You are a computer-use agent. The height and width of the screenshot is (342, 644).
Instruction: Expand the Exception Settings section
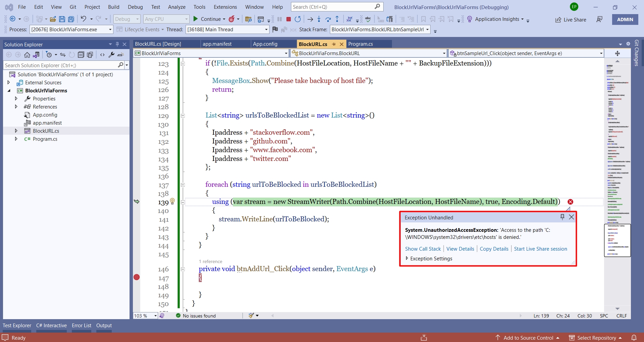click(407, 258)
